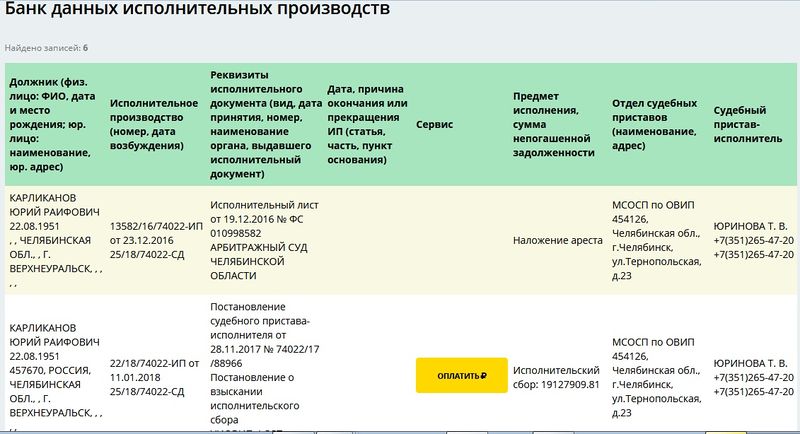Click the debtor cell with '457670, РОССИЯ'
Screen dimensions: 800x434
click(x=54, y=363)
